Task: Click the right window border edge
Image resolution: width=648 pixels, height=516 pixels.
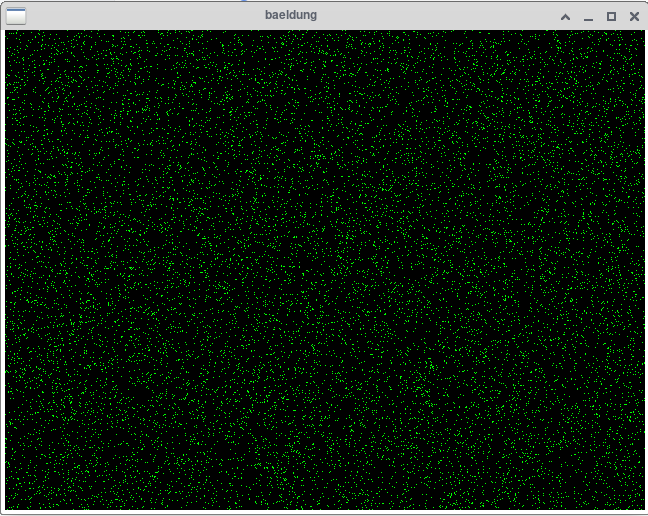Action: click(645, 270)
